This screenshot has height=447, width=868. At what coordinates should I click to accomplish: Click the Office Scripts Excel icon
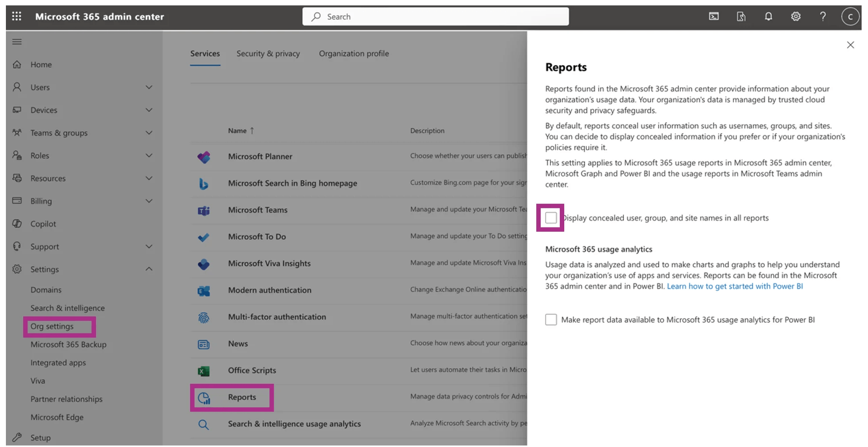pos(203,371)
